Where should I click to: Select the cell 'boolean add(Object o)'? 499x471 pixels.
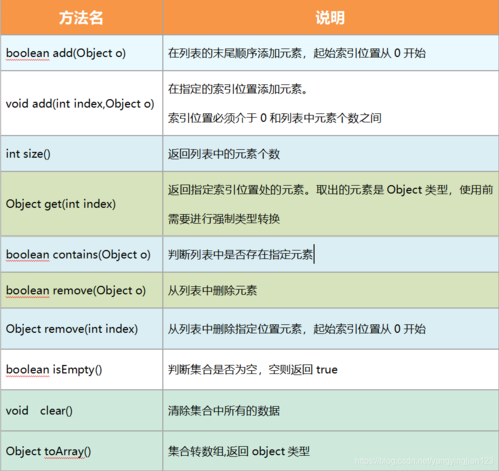click(82, 53)
